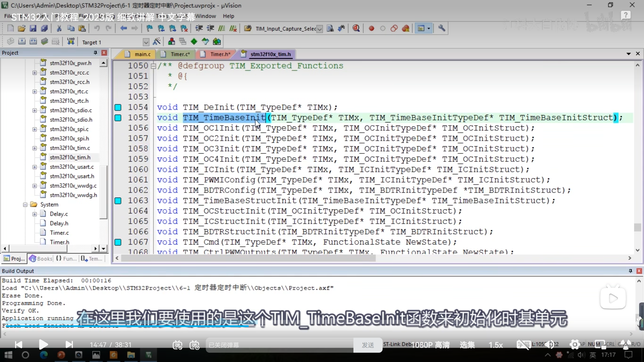Image resolution: width=644 pixels, height=362 pixels.
Task: Switch to the main.c editor tab
Action: pos(142,54)
